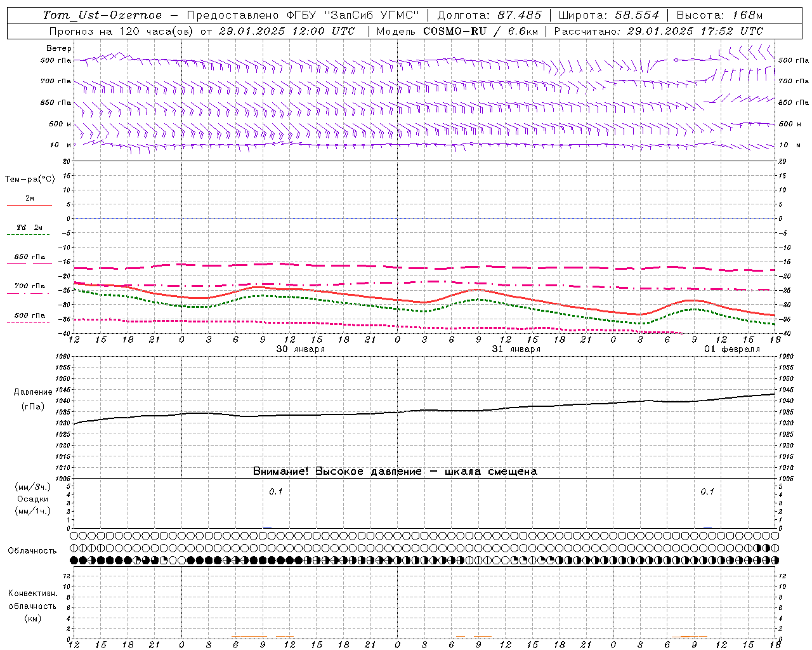Select the 'Предоставлено ФГБУ "ЗапСиб УГМС"' text
The height and width of the screenshot is (650, 812).
tap(303, 15)
